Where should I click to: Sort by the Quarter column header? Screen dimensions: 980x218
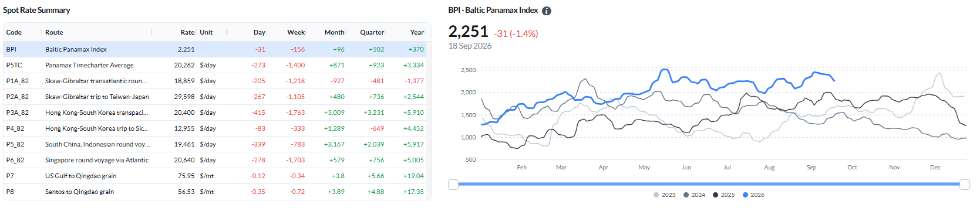[372, 32]
